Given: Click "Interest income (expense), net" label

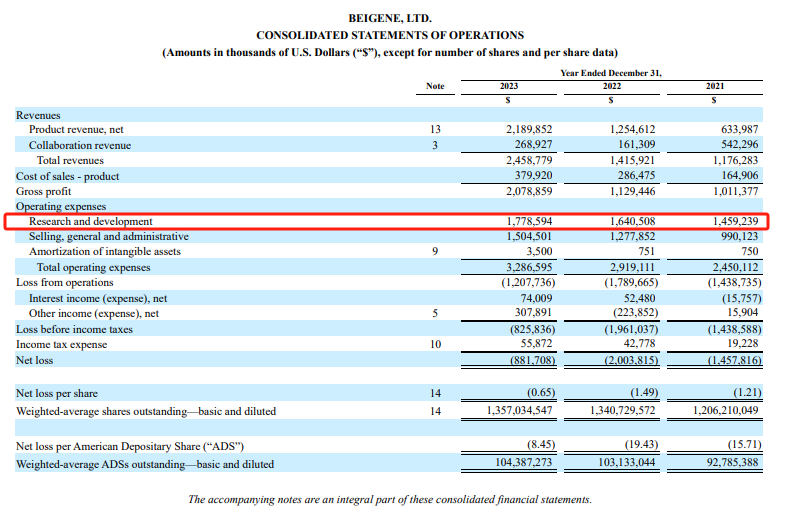Looking at the screenshot, I should 98,299.
